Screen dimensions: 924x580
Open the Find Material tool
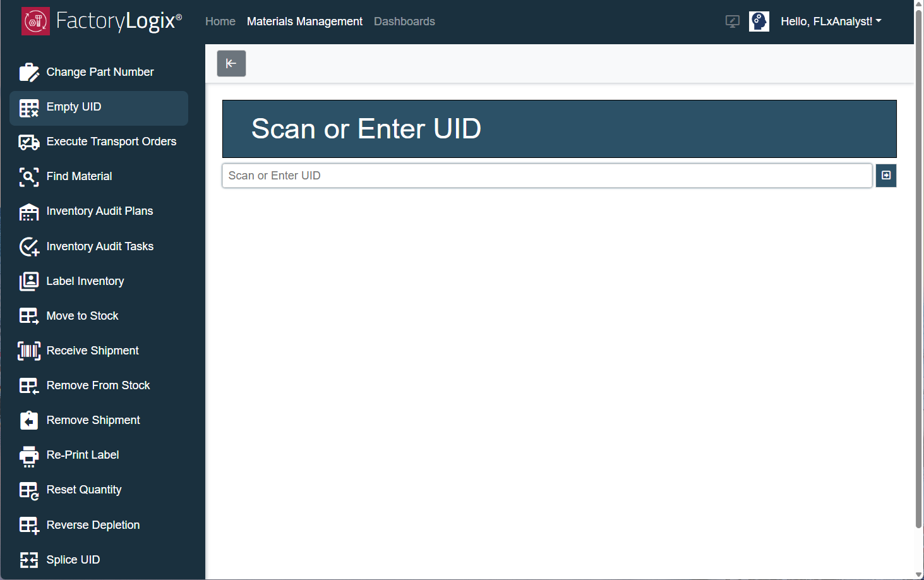[79, 176]
